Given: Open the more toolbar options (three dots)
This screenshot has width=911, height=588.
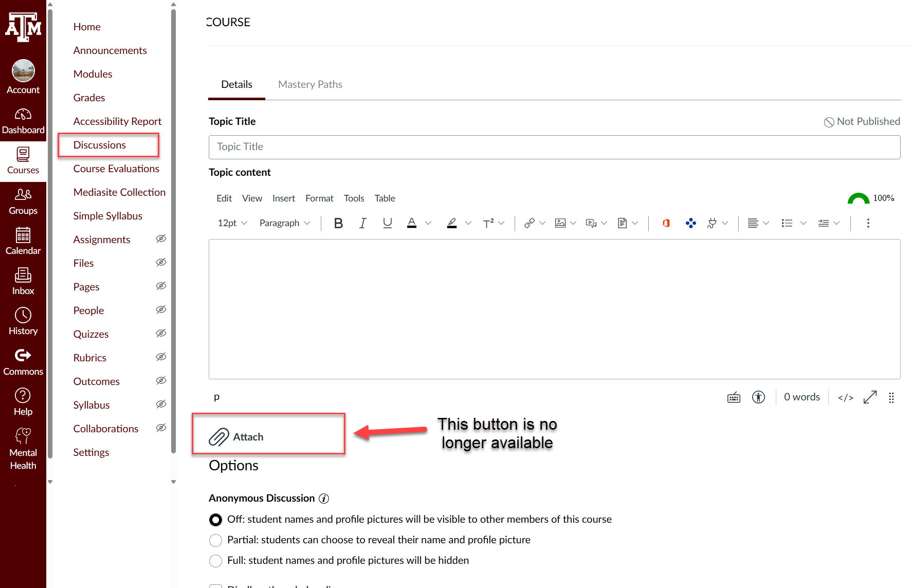Looking at the screenshot, I should pyautogui.click(x=868, y=223).
